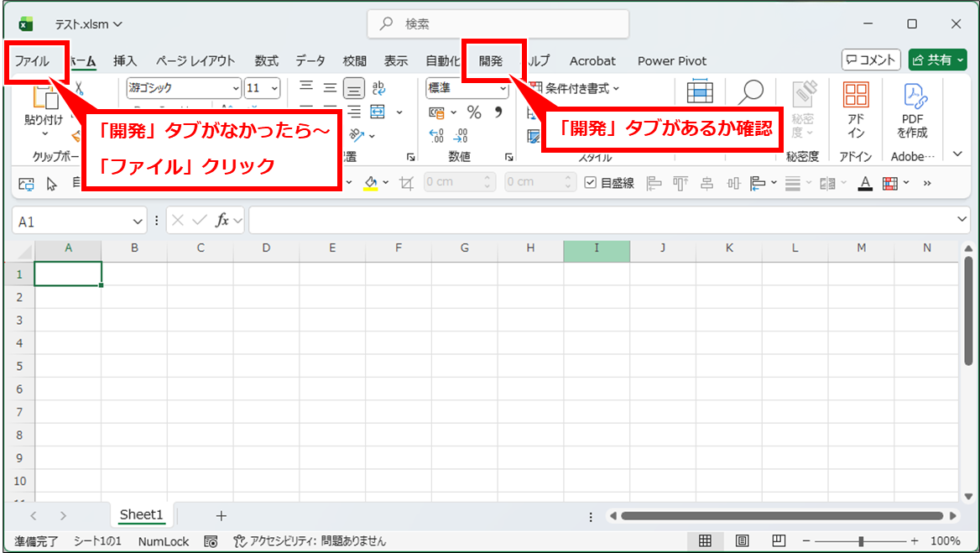
Task: Click the zoom slider handle
Action: 861,541
